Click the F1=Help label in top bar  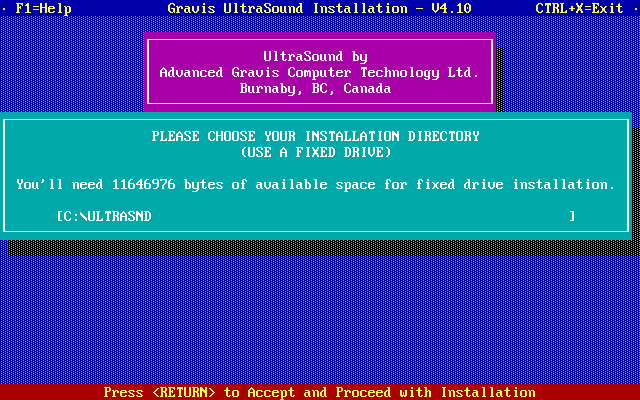point(44,8)
